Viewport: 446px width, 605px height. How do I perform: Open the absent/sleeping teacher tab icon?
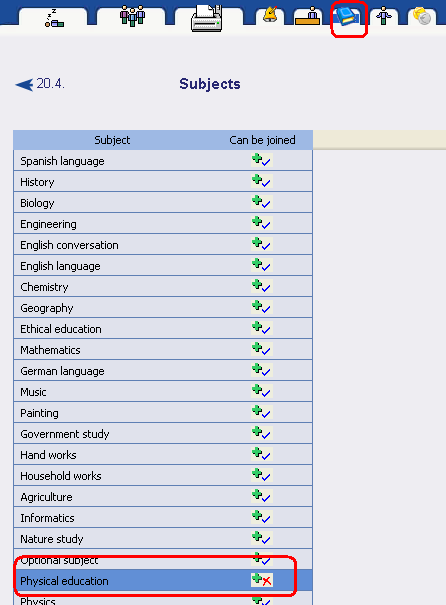click(54, 19)
